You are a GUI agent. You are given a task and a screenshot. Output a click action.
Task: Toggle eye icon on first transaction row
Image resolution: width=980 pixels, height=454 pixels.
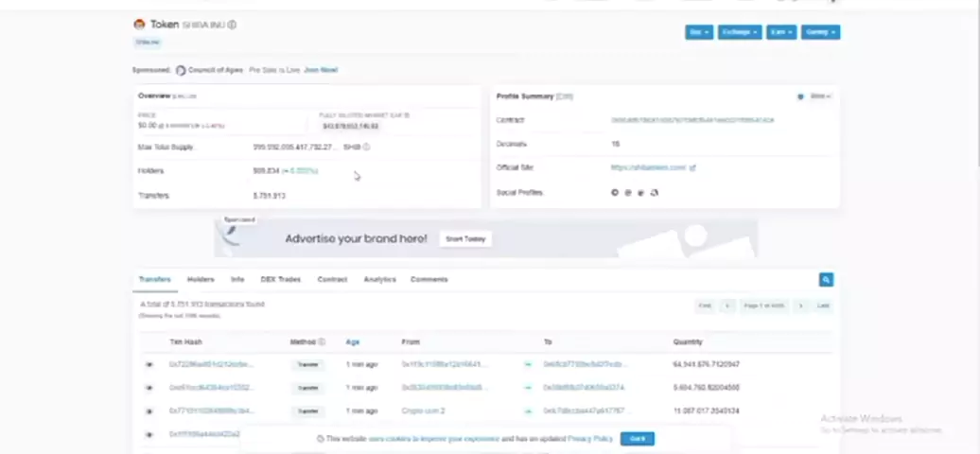[x=149, y=364]
